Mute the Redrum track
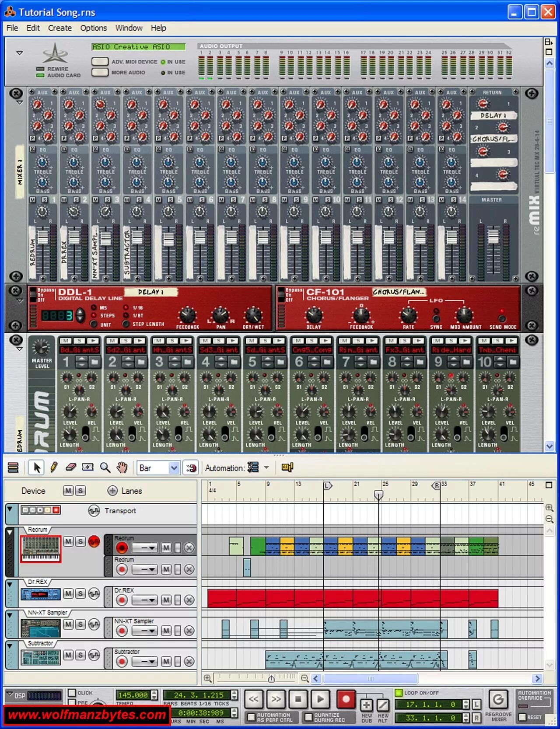Viewport: 560px width, 729px height. click(x=68, y=541)
